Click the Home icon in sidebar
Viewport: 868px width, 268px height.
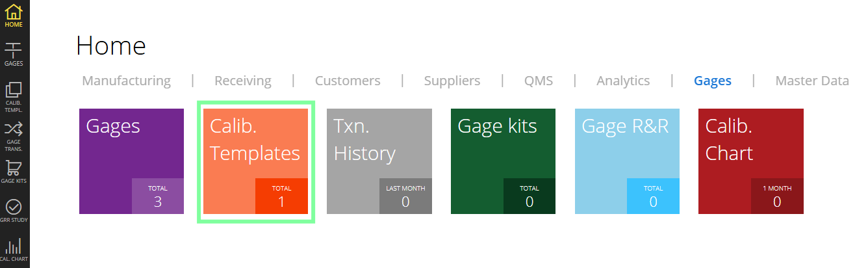pos(14,16)
